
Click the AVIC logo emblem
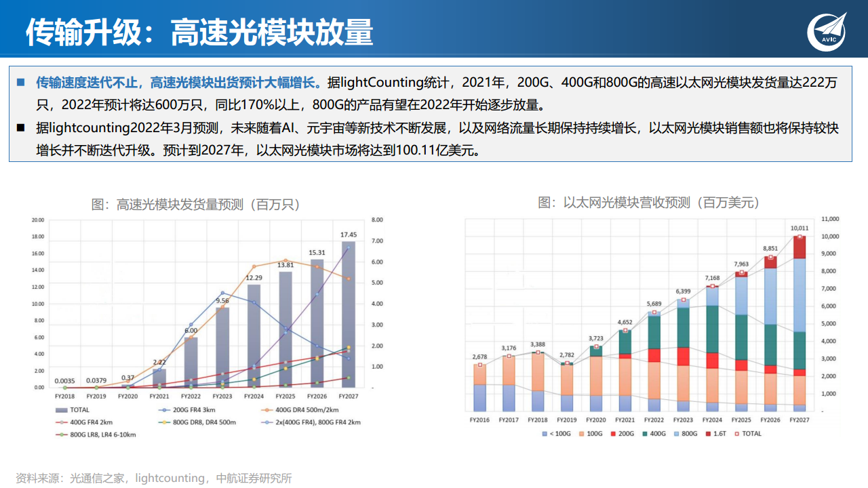point(826,31)
